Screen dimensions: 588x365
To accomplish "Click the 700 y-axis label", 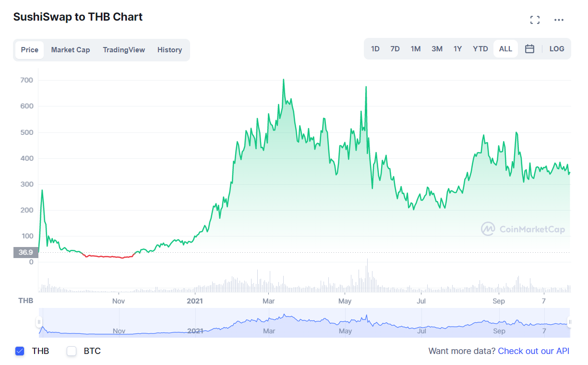I will pos(27,80).
